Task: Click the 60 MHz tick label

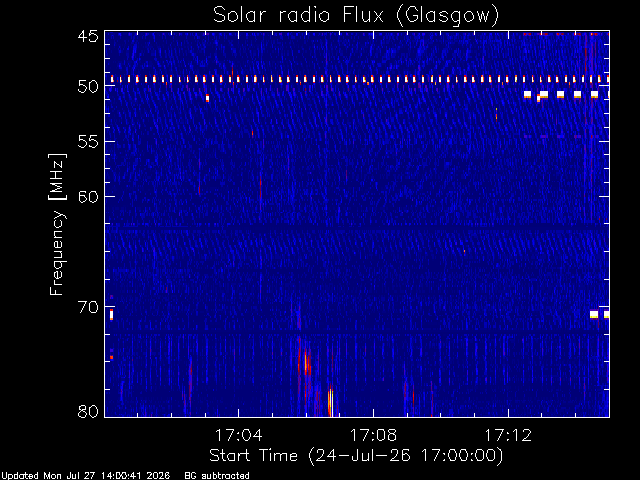Action: point(88,196)
